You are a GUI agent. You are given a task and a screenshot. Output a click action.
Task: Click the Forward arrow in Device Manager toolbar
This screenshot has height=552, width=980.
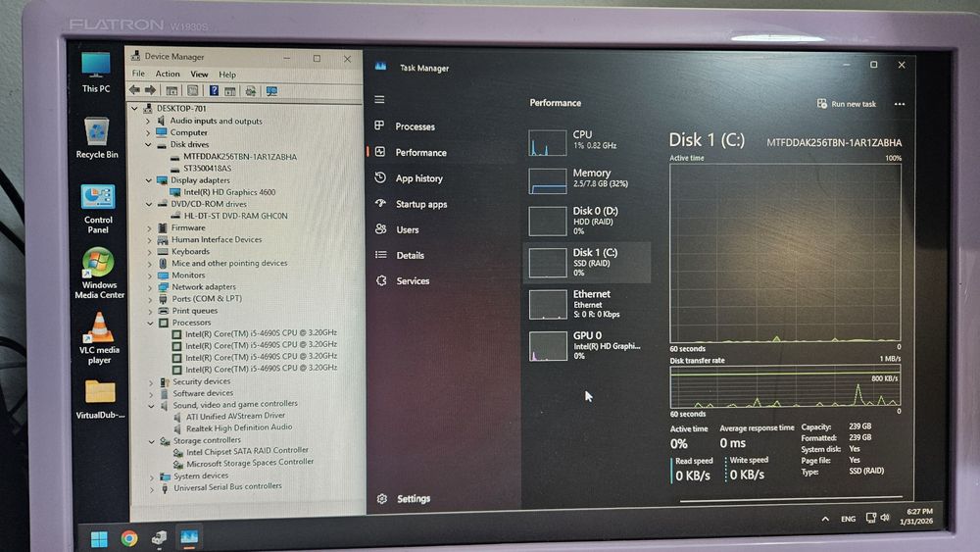(x=150, y=90)
